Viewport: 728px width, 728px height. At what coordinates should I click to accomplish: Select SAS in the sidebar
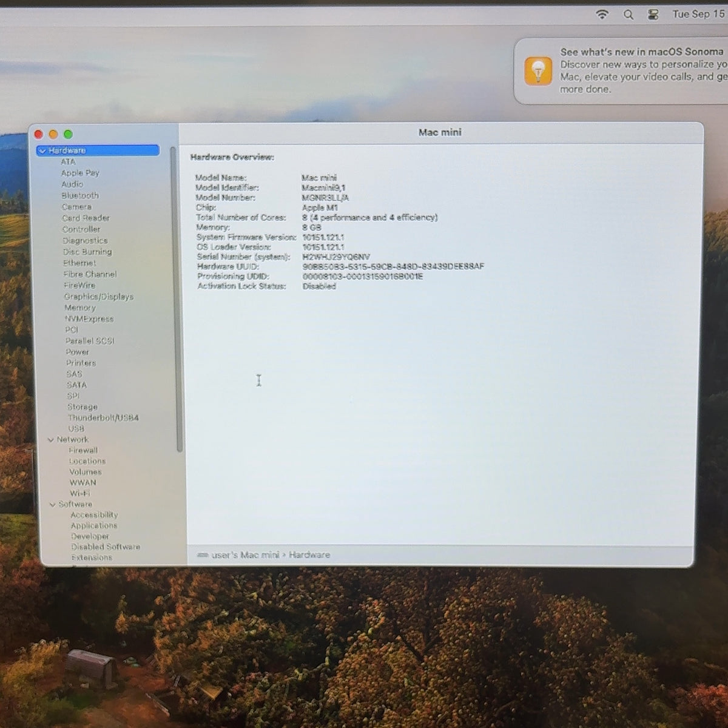tap(74, 374)
